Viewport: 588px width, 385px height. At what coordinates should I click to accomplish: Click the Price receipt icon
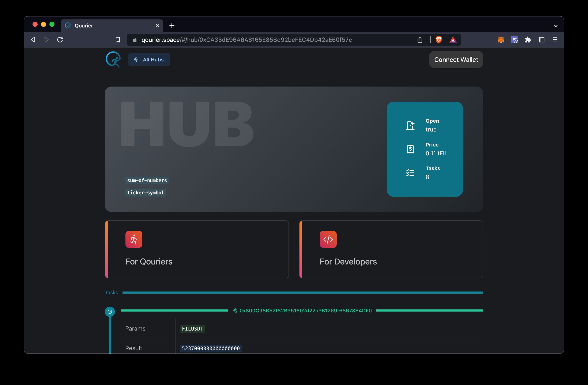tap(410, 149)
